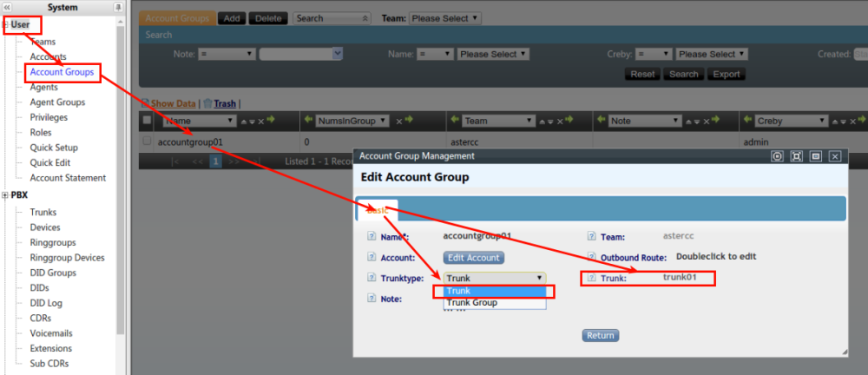Click the Show Data link

174,102
